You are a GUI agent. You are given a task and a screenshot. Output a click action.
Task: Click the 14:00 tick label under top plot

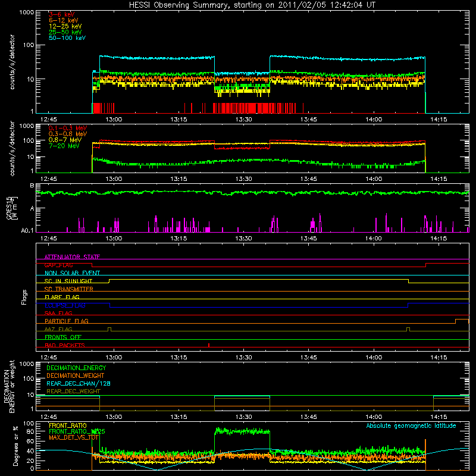coord(374,120)
